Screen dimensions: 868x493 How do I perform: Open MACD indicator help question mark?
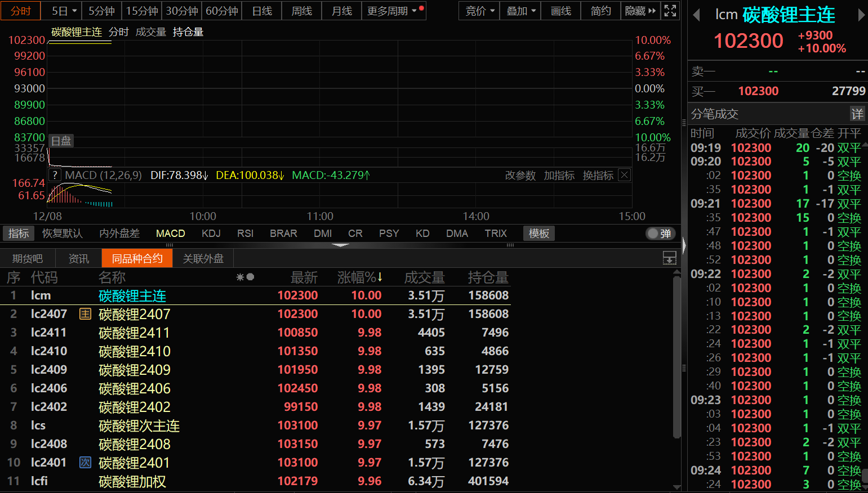(x=55, y=175)
